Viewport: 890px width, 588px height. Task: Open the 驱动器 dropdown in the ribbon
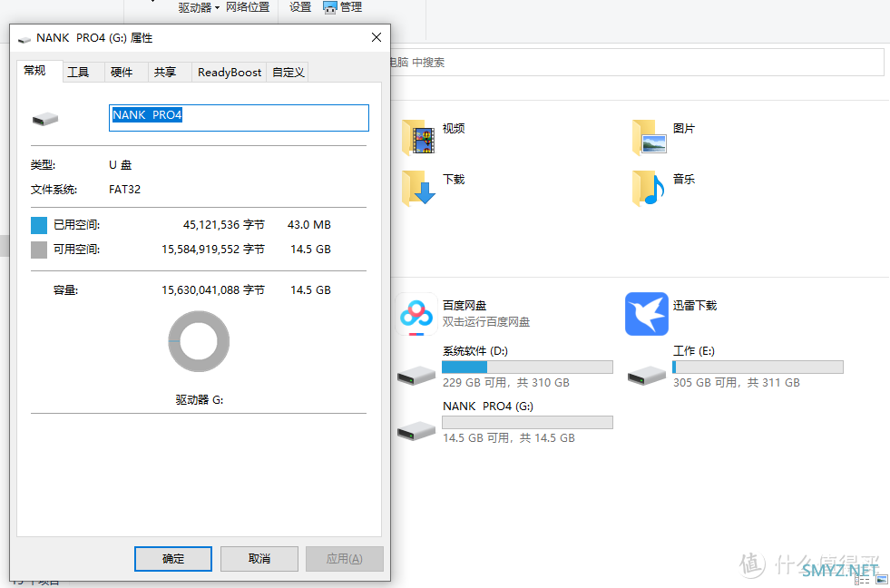(199, 8)
